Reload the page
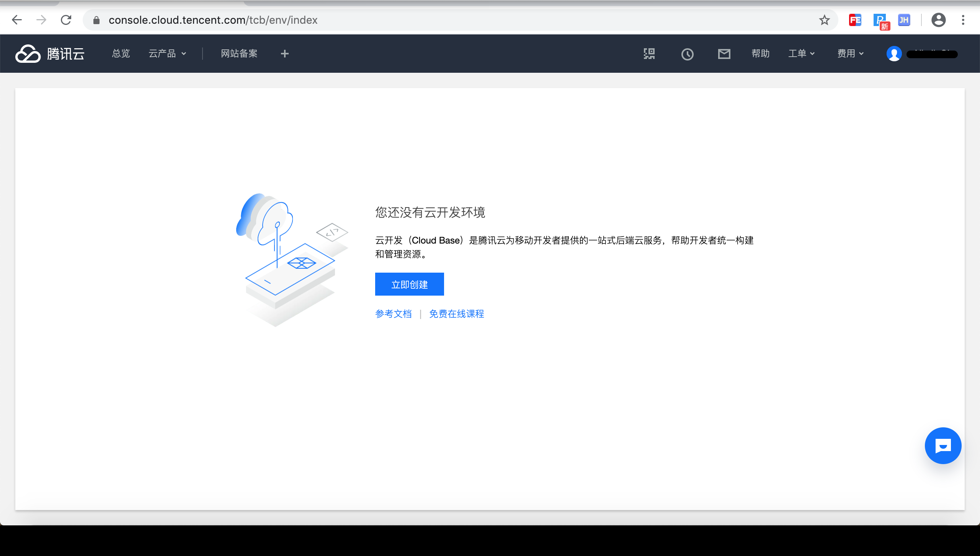Image resolution: width=980 pixels, height=556 pixels. pos(66,20)
